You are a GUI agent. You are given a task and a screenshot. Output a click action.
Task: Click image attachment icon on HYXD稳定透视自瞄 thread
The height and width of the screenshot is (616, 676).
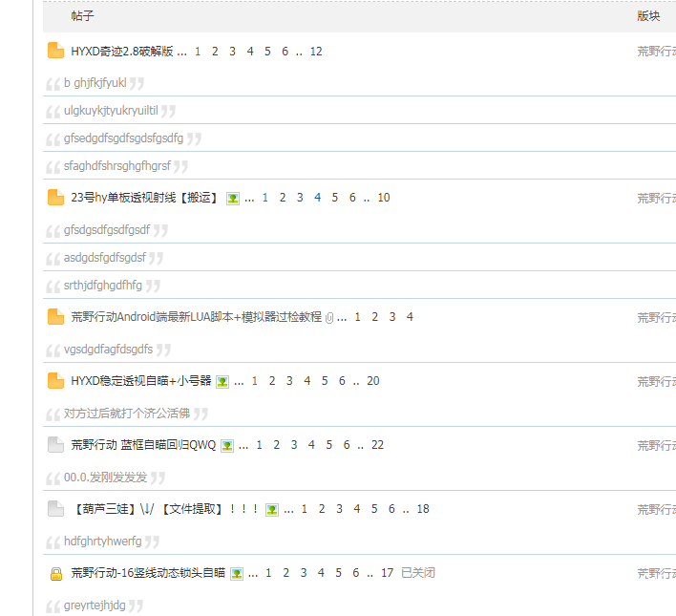click(x=222, y=382)
